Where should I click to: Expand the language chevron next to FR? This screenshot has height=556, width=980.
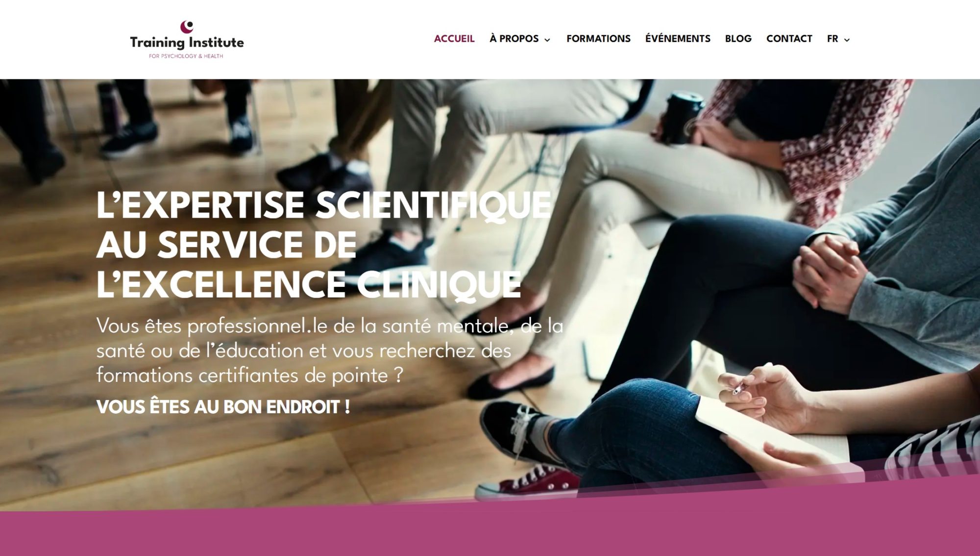[x=847, y=40]
